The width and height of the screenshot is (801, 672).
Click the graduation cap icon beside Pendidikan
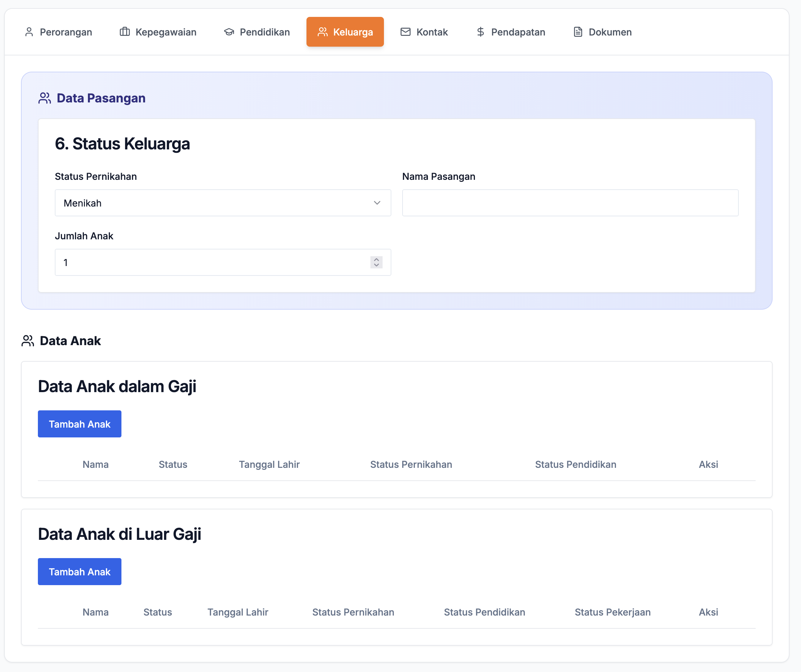pos(229,32)
